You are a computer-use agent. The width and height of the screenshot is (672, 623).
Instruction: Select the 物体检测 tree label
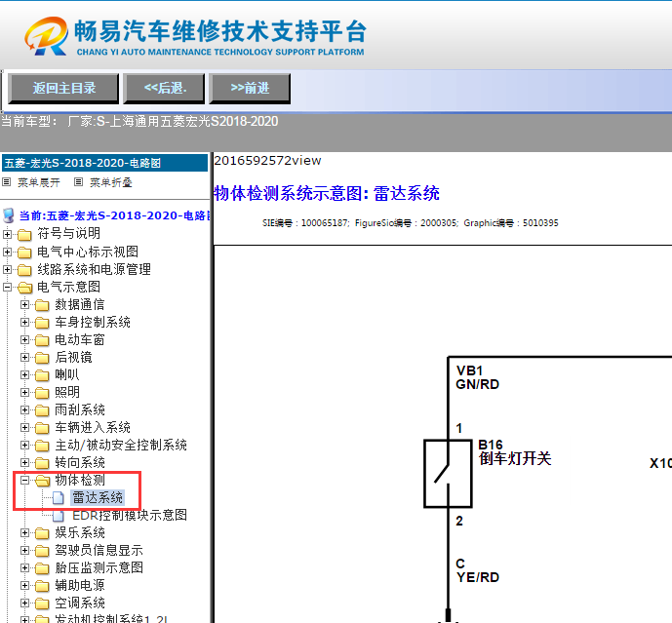pyautogui.click(x=80, y=481)
